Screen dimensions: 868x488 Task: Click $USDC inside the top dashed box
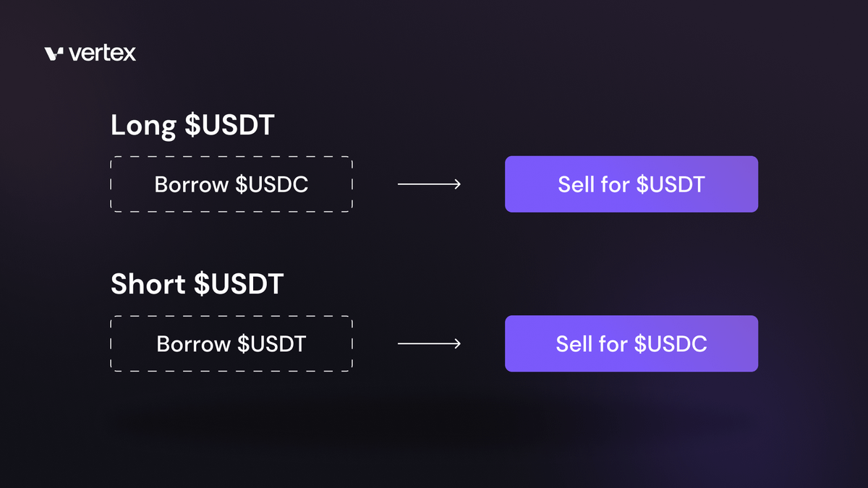click(x=272, y=184)
